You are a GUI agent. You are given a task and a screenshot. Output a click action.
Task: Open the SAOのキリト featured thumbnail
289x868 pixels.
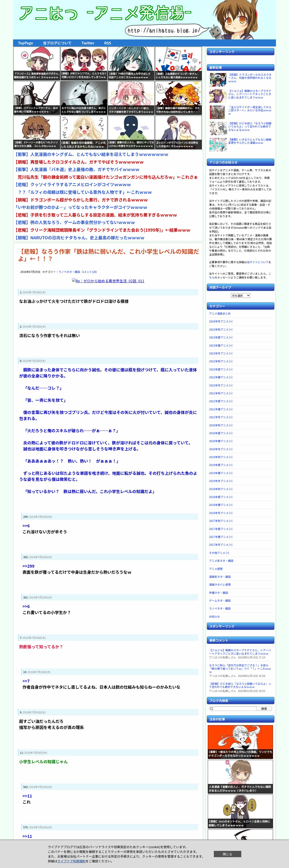pyautogui.click(x=240, y=811)
